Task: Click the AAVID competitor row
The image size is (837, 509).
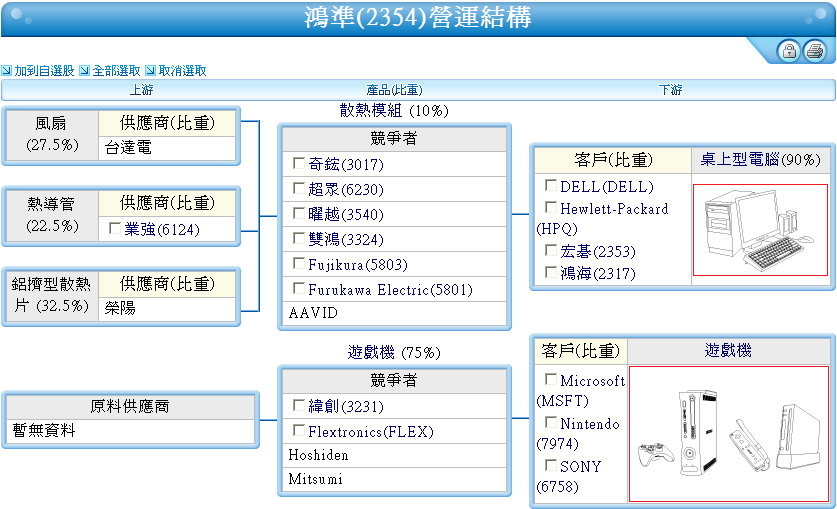Action: coord(394,313)
